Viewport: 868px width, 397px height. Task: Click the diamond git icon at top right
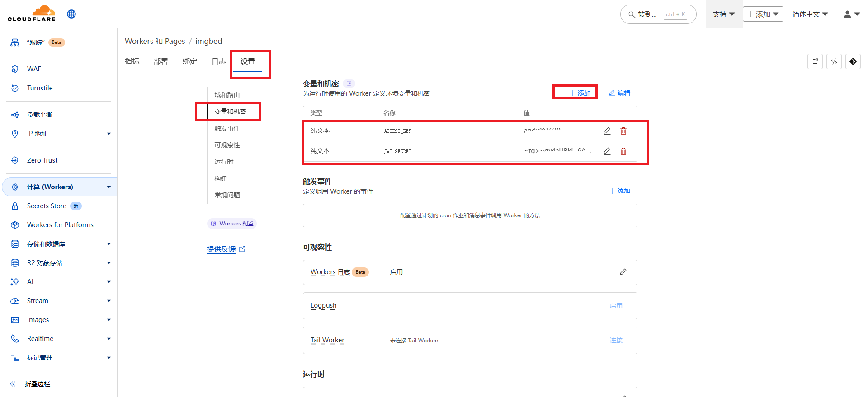pyautogui.click(x=853, y=61)
